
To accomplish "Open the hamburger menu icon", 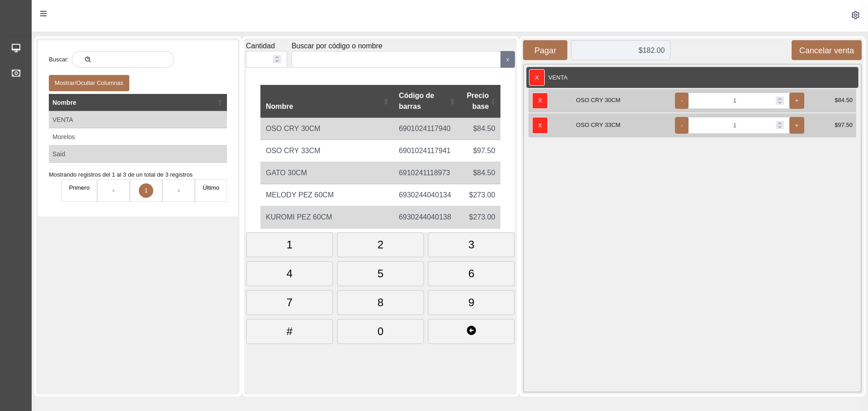I will [x=43, y=14].
